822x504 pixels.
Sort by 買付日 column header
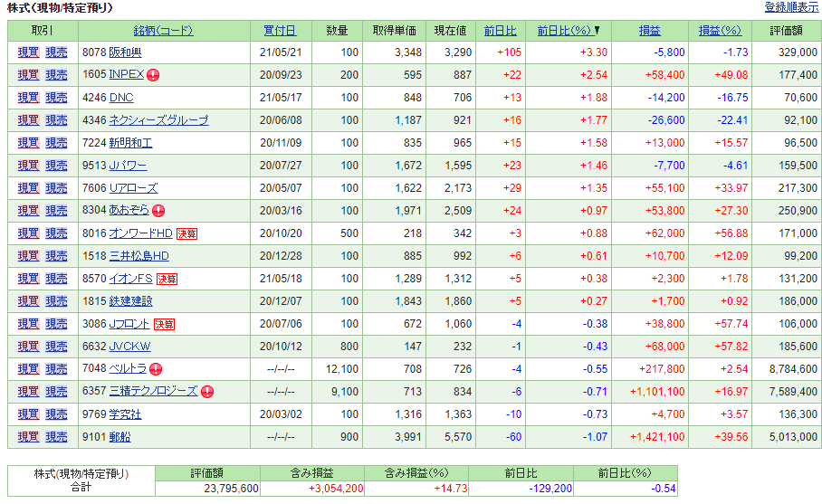tap(280, 31)
